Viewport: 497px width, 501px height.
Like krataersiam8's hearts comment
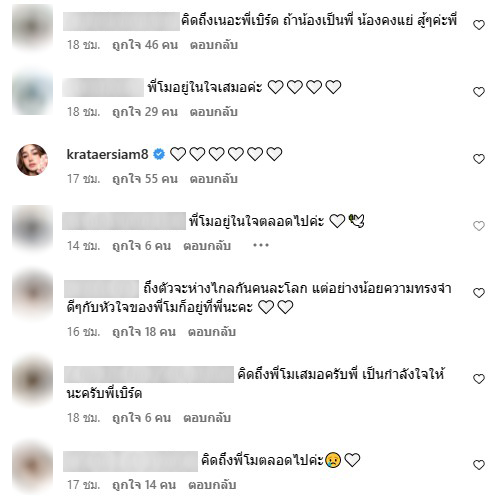(x=479, y=159)
